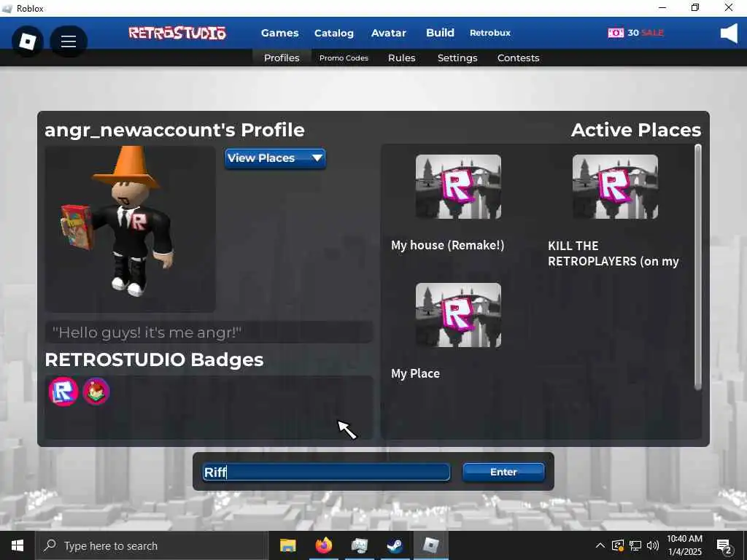Click the RetroStudio logo

(177, 33)
